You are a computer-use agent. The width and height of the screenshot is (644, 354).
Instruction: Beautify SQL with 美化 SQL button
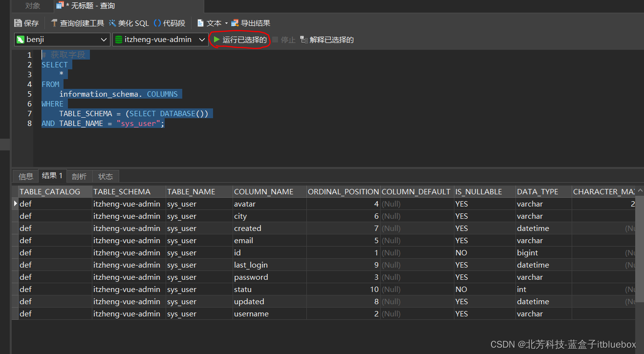(x=129, y=23)
